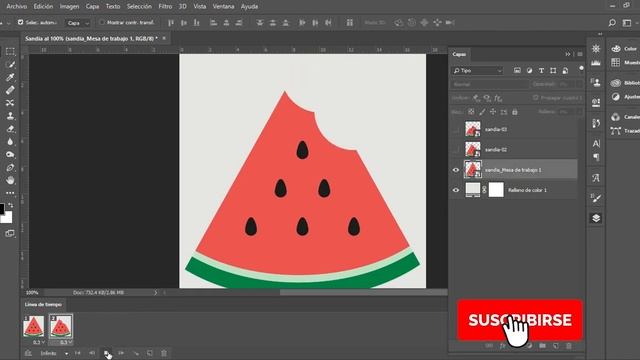Open the Capa auto-select dropdown
This screenshot has height=360, width=640.
coord(78,23)
